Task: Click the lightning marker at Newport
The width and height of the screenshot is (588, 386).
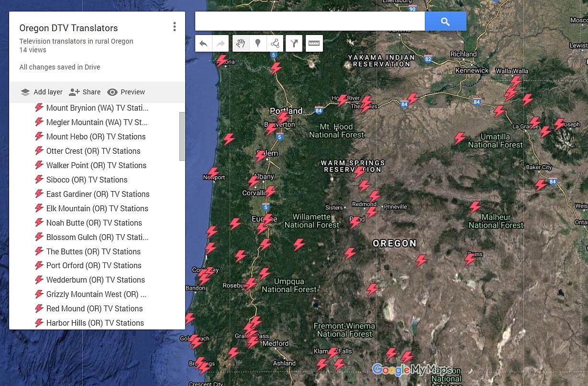Action: [x=213, y=173]
